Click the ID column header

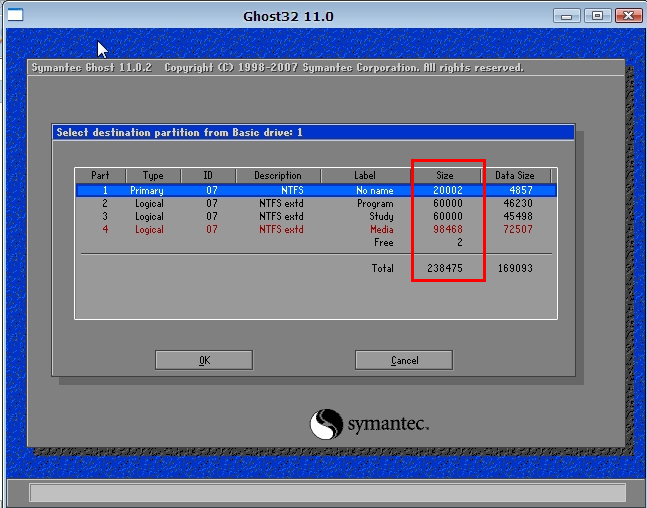coord(209,176)
